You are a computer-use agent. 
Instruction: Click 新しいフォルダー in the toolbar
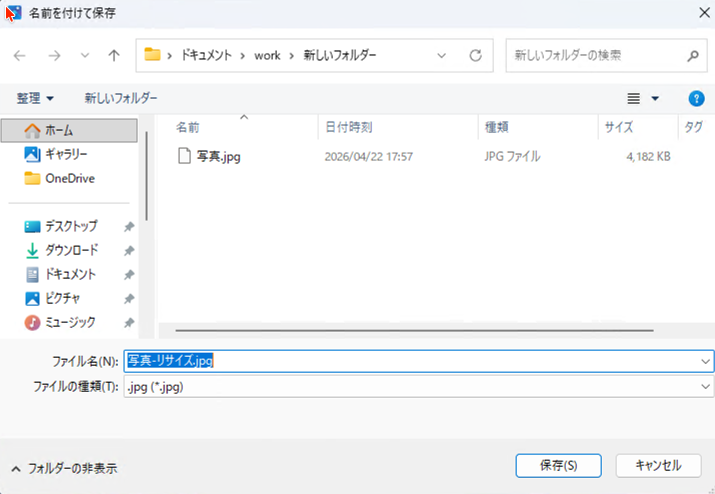click(121, 98)
